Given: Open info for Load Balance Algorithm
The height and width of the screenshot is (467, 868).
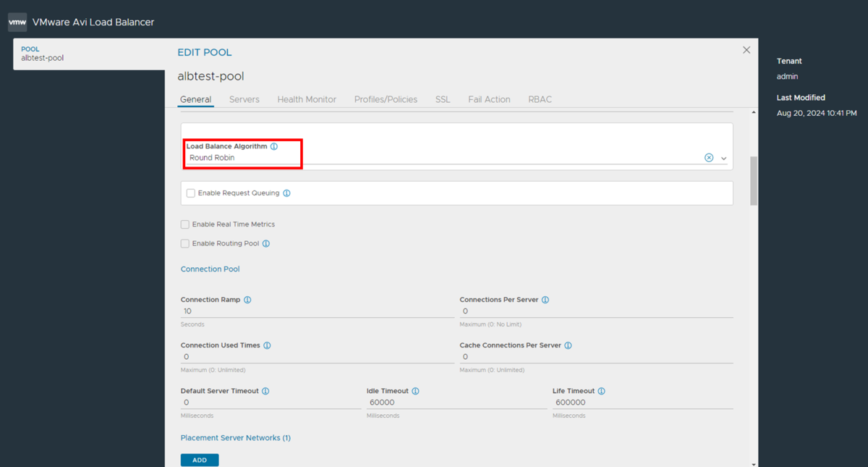Looking at the screenshot, I should [x=274, y=146].
